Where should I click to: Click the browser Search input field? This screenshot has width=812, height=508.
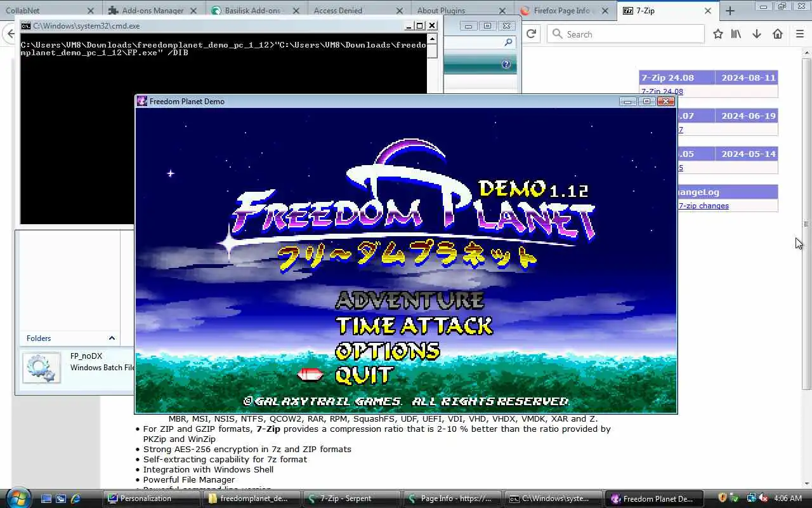click(x=625, y=34)
